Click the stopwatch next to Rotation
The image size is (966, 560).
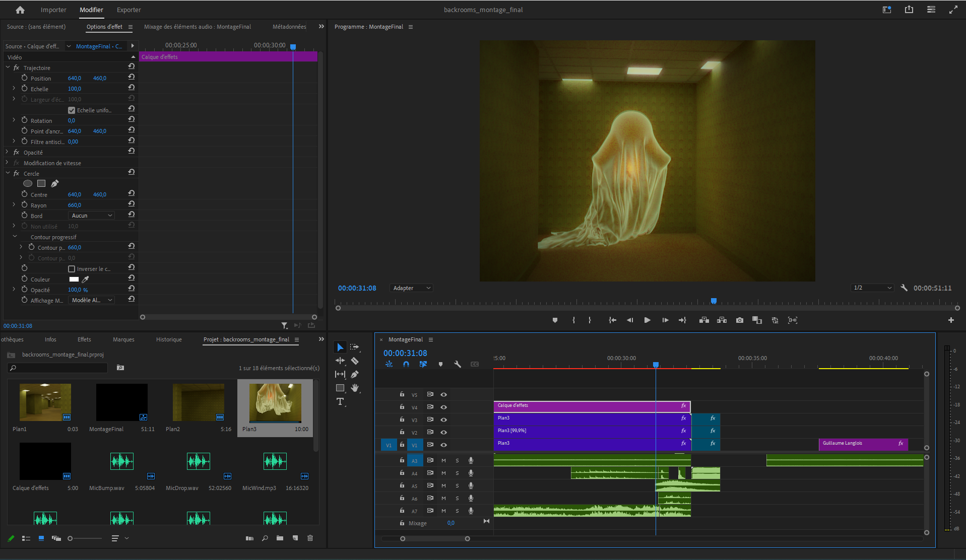pos(24,120)
